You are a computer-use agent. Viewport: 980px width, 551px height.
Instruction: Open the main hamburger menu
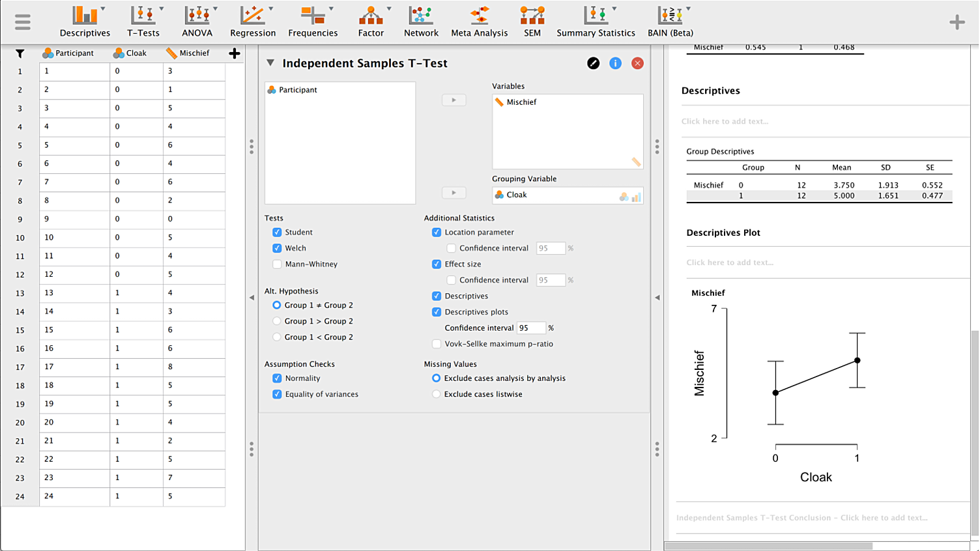pyautogui.click(x=23, y=22)
